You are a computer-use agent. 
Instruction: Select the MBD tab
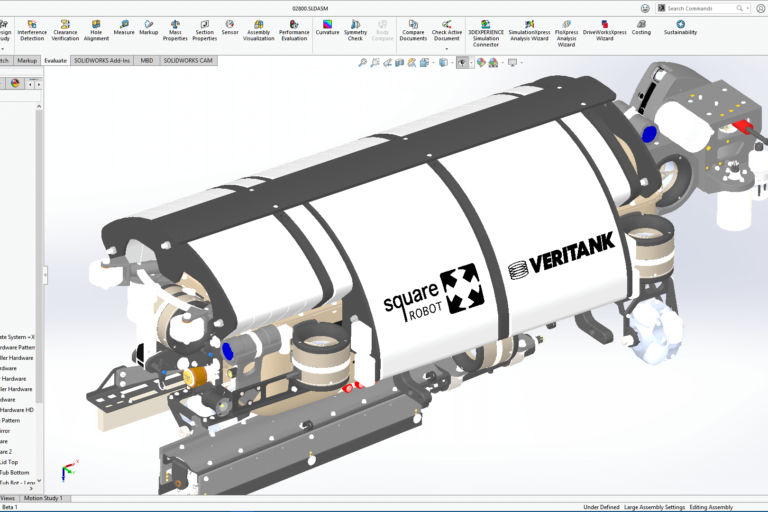(147, 60)
